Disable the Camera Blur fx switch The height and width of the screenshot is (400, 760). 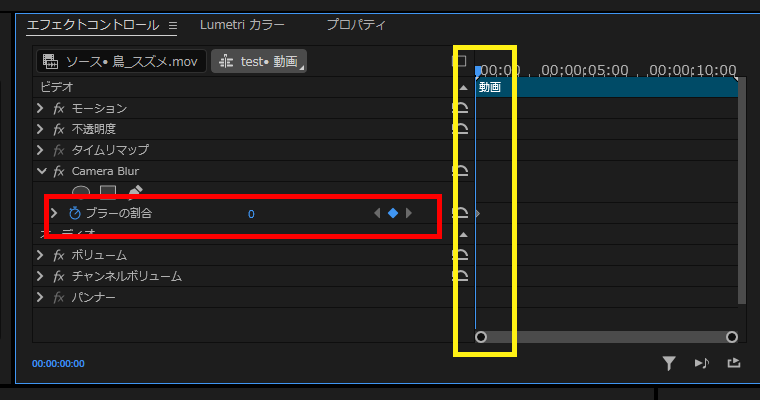click(59, 171)
